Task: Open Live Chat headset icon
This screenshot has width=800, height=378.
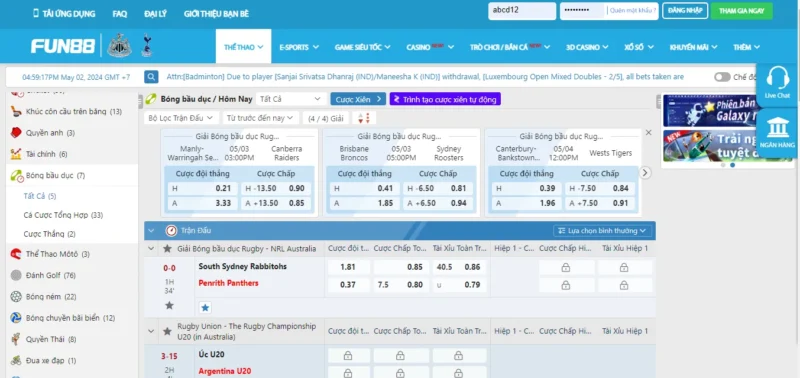Action: click(x=777, y=79)
